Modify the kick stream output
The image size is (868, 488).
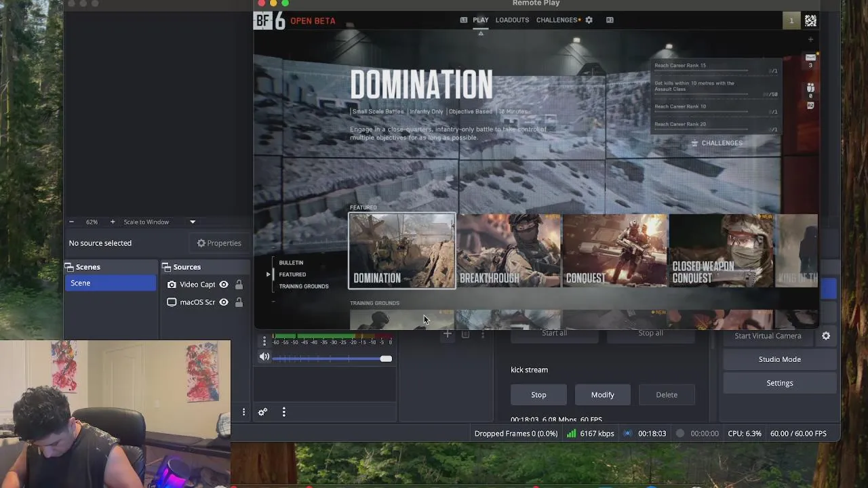(x=602, y=394)
